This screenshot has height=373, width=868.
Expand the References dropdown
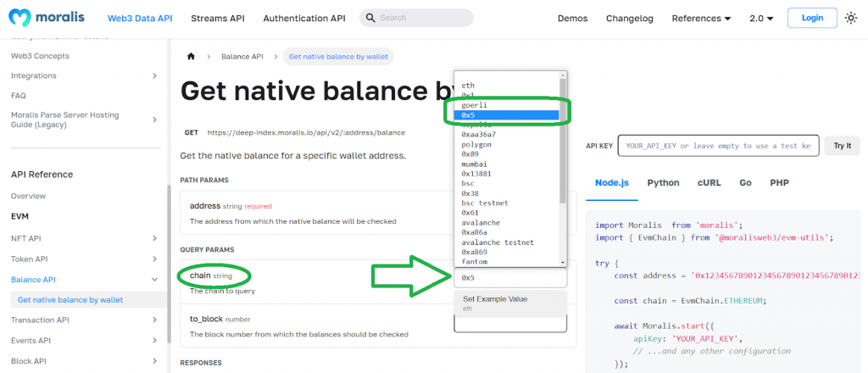[x=701, y=19]
